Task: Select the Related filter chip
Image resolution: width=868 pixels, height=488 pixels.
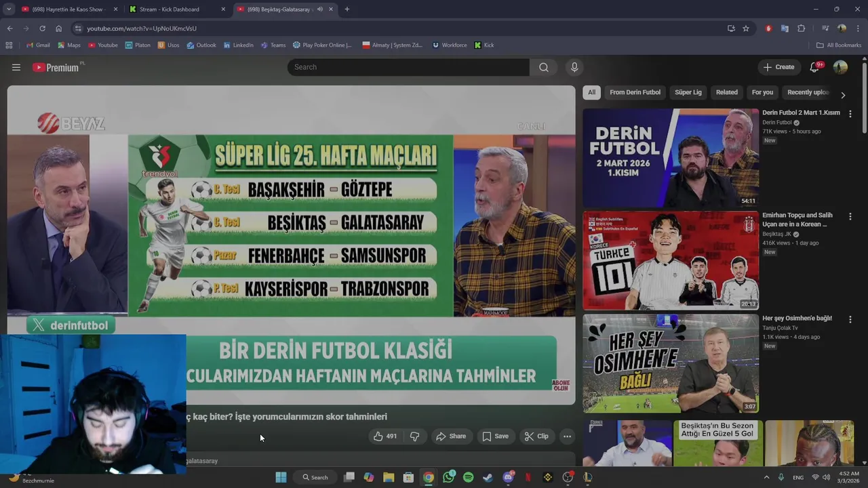Action: [x=726, y=92]
